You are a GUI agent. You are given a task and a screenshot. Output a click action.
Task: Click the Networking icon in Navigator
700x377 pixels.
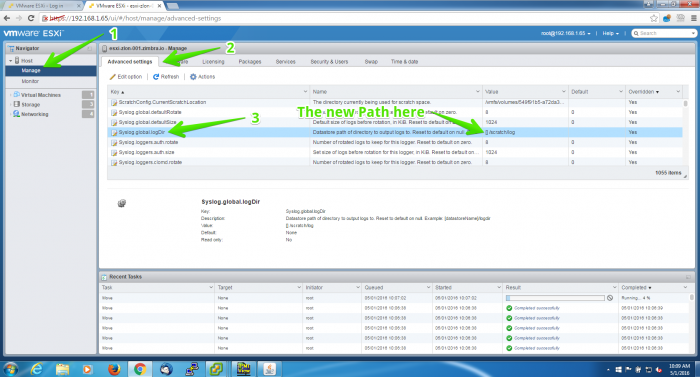click(x=17, y=114)
